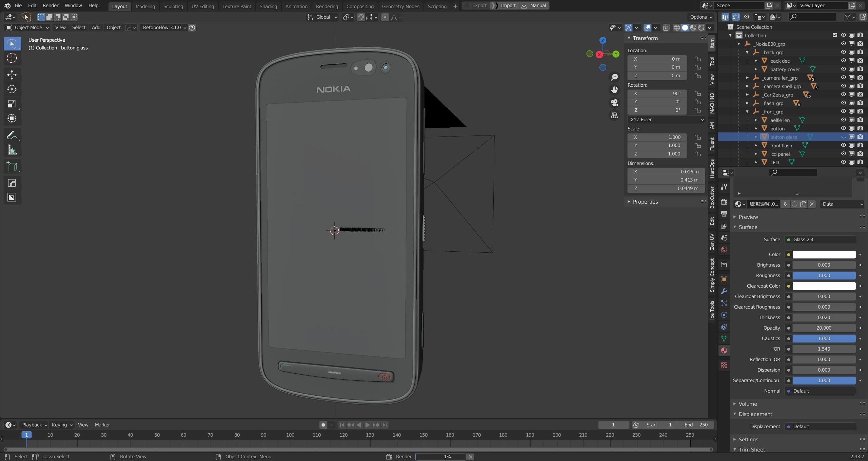Open the HardOps sidebar tab

(x=712, y=168)
